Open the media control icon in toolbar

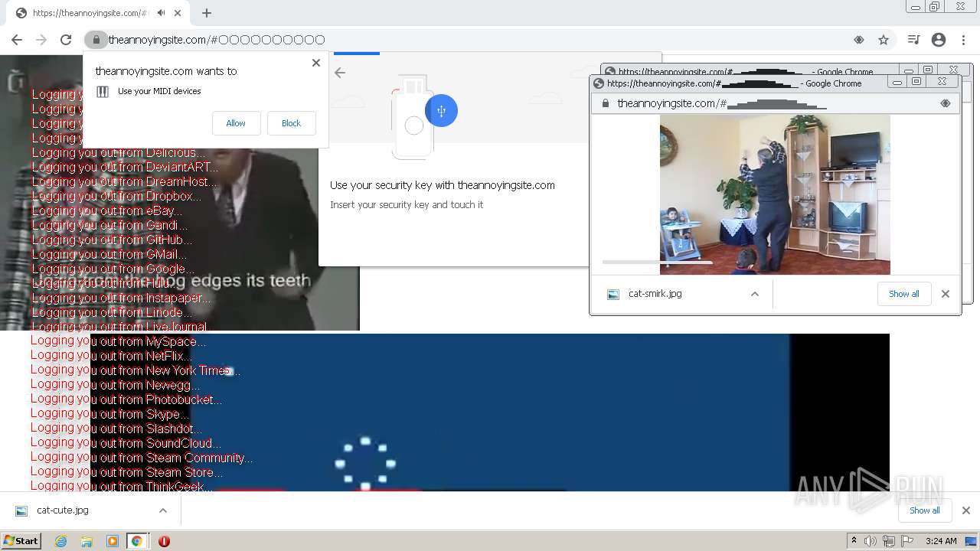(x=913, y=40)
